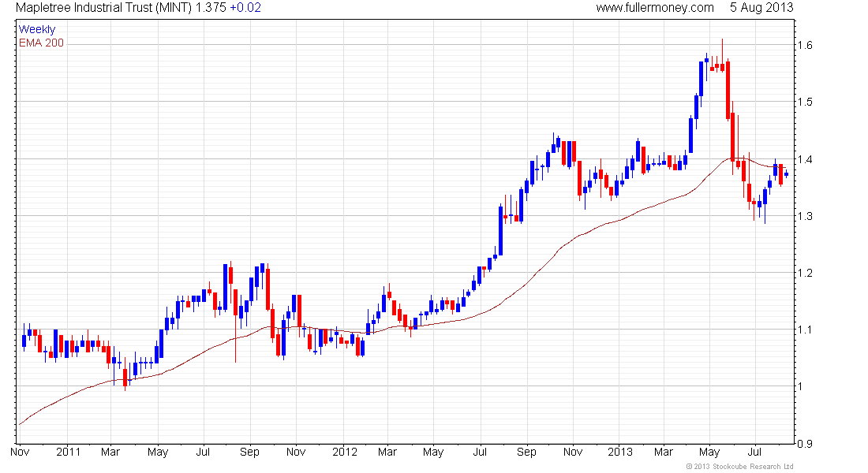
Task: Click the '2011' year label on time axis
Action: coord(68,452)
